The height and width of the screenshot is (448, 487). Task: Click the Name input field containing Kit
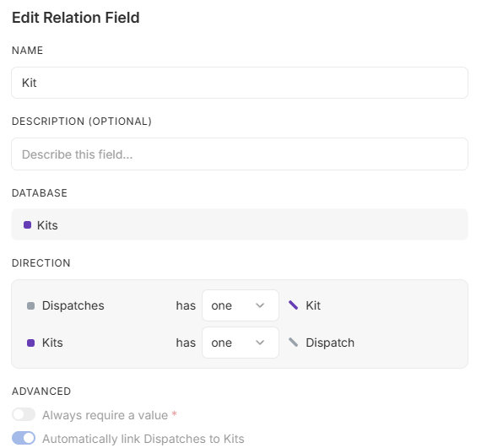[240, 83]
